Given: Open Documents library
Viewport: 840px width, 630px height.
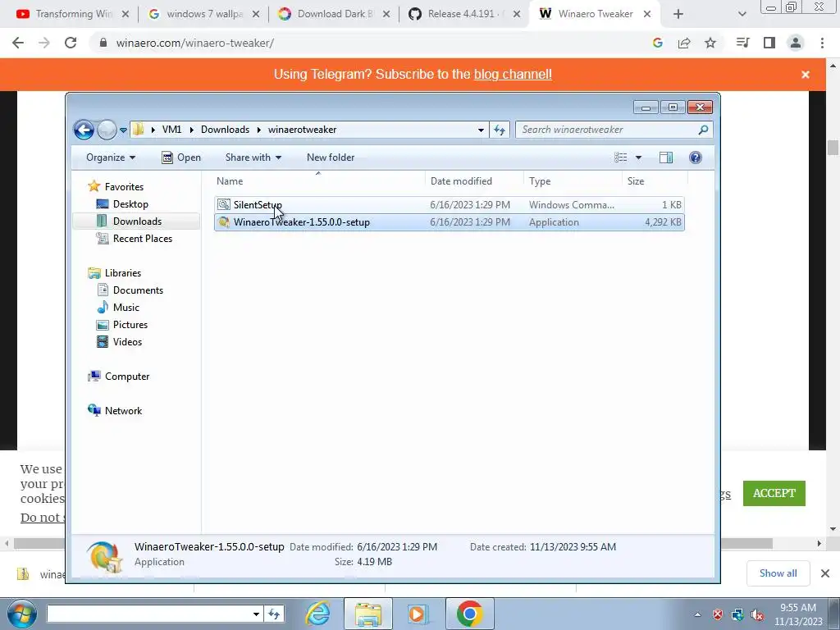Looking at the screenshot, I should click(138, 290).
